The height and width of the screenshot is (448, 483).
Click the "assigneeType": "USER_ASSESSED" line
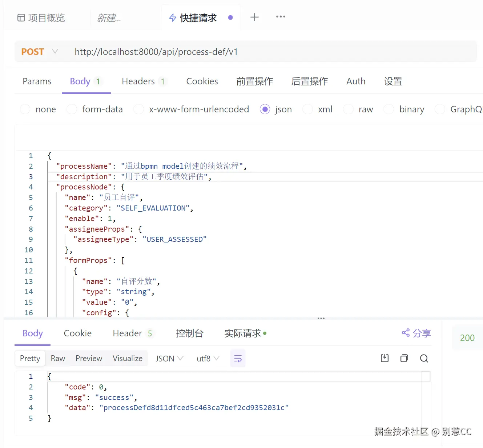pyautogui.click(x=140, y=239)
